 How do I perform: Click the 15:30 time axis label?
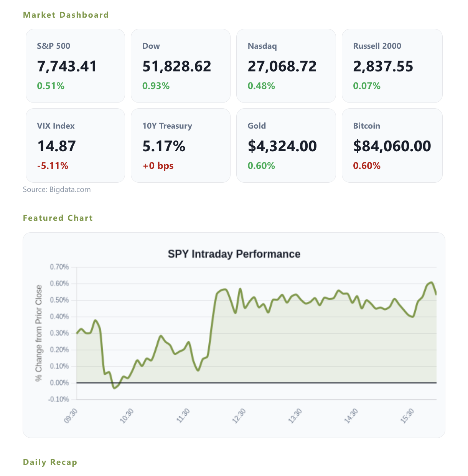407,416
